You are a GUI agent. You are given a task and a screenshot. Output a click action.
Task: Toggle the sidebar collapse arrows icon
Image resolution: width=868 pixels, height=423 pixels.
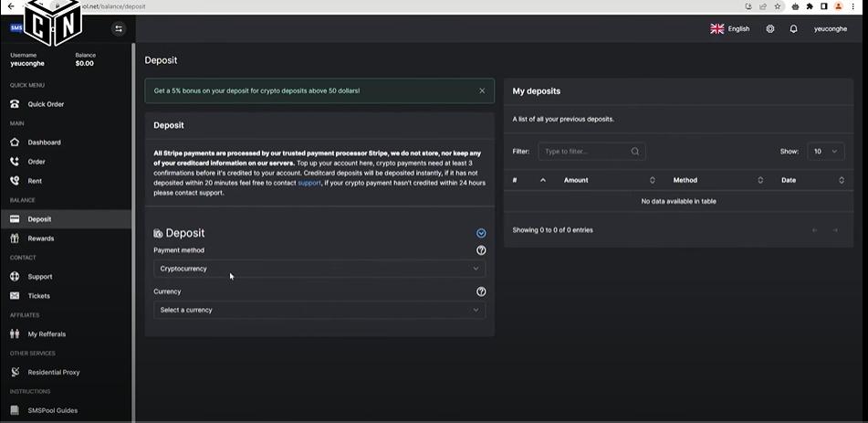point(118,28)
